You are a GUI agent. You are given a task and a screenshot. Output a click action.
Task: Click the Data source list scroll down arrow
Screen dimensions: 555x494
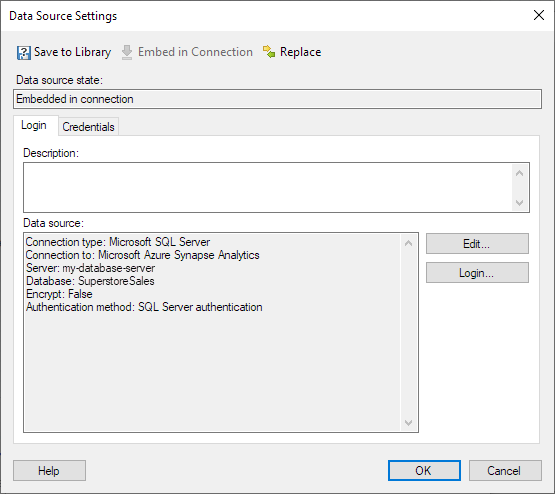408,423
